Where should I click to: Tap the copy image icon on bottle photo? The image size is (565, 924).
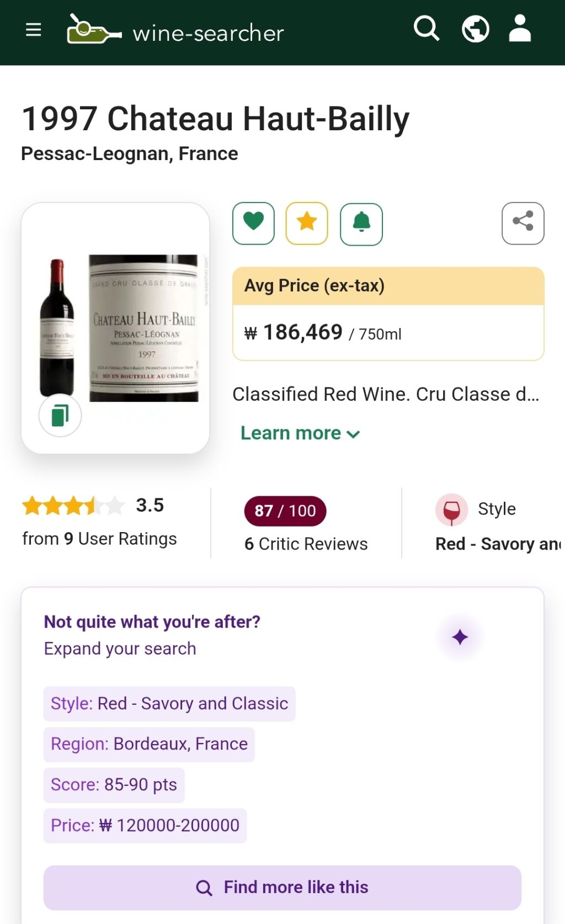[x=60, y=415]
